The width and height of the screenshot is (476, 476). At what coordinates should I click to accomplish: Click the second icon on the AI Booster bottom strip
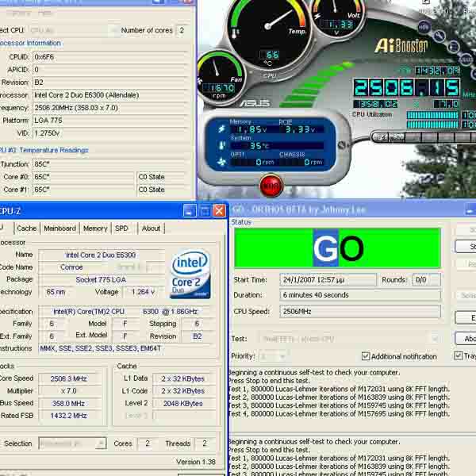pos(397,137)
